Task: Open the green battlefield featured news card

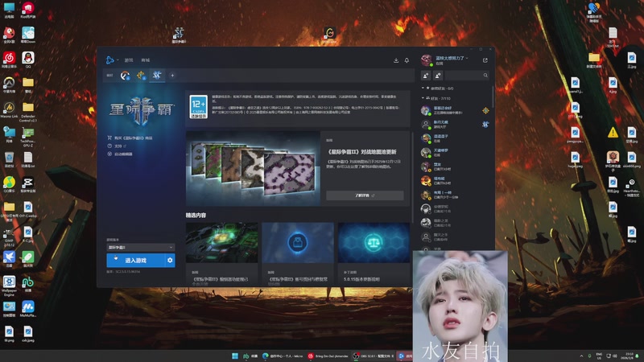Action: coord(222,254)
